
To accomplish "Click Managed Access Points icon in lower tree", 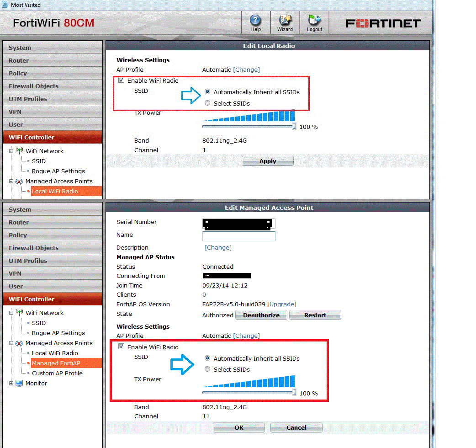I will coord(19,343).
